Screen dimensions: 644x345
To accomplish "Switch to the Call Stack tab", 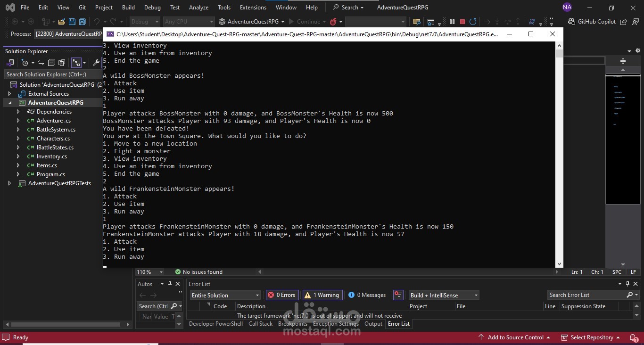I will pyautogui.click(x=261, y=324).
